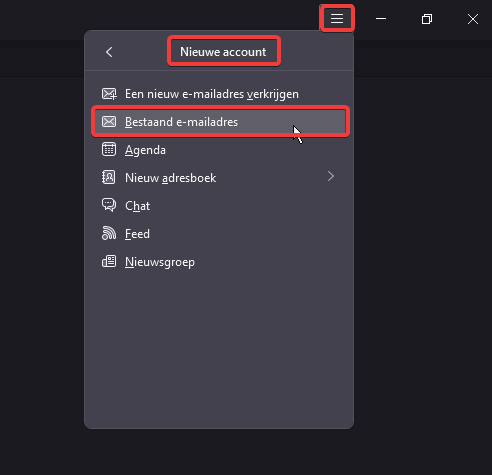Click the chat bubbles icon
This screenshot has width=492, height=475.
pyautogui.click(x=109, y=205)
